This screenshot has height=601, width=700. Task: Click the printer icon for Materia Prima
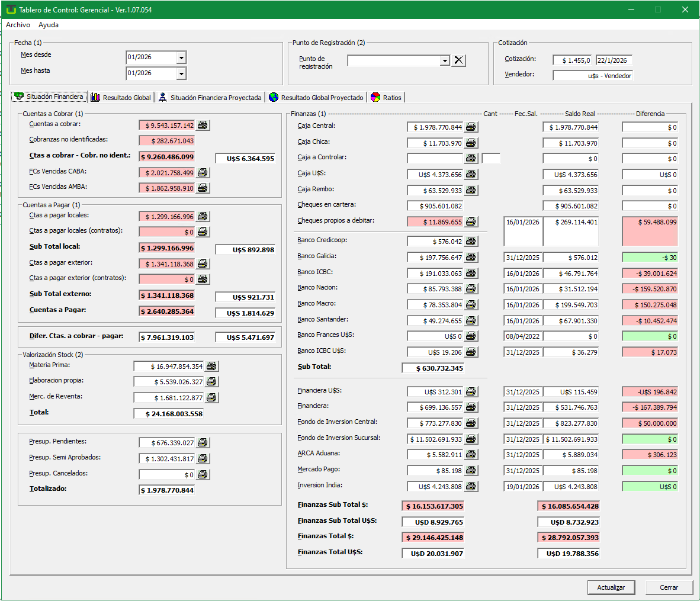212,367
